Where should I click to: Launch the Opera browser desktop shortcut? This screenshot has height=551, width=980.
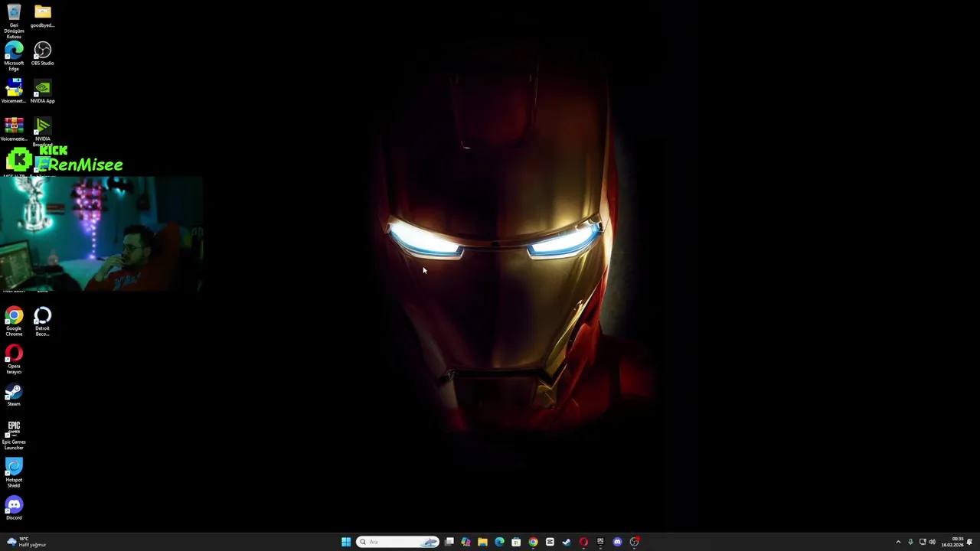click(14, 360)
